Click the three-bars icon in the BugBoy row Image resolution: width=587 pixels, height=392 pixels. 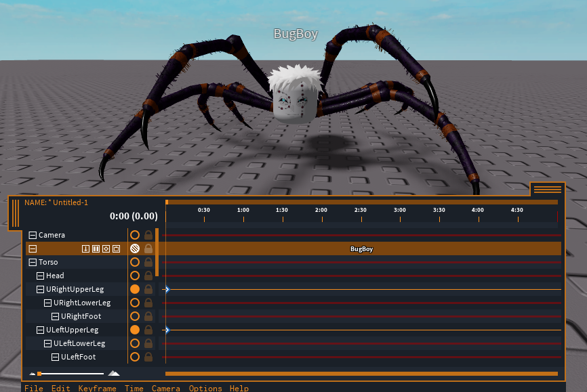tap(96, 248)
